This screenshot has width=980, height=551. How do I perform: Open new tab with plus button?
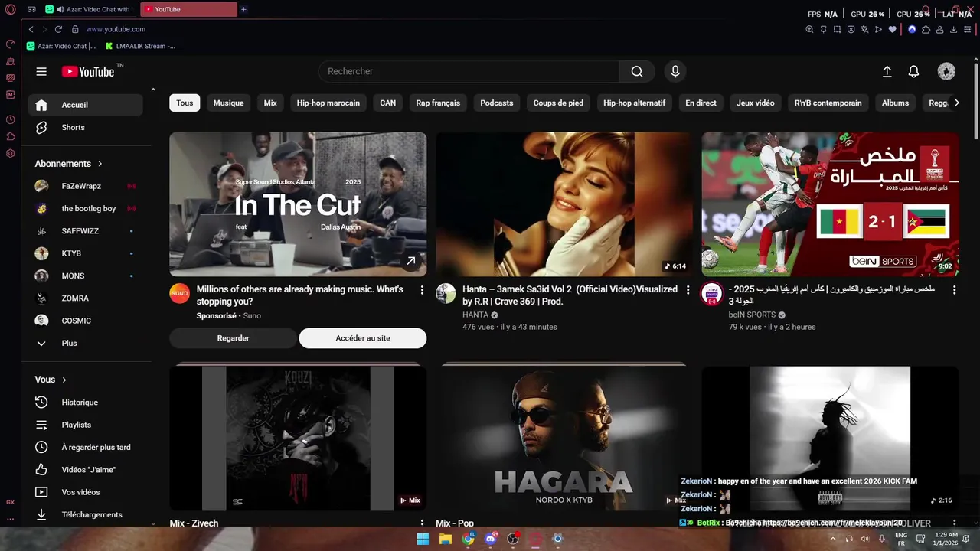tap(243, 9)
